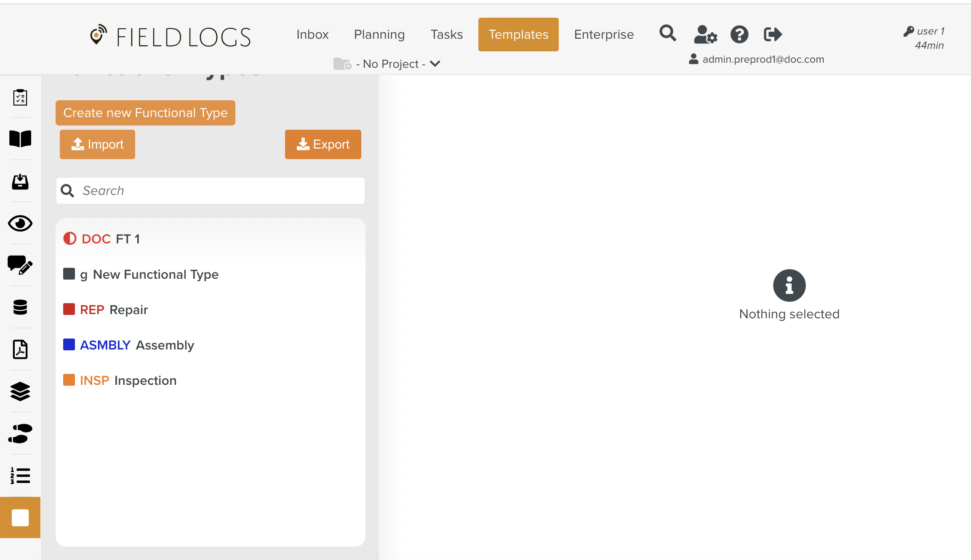
Task: Open the comment edit sidebar icon
Action: coord(20,265)
